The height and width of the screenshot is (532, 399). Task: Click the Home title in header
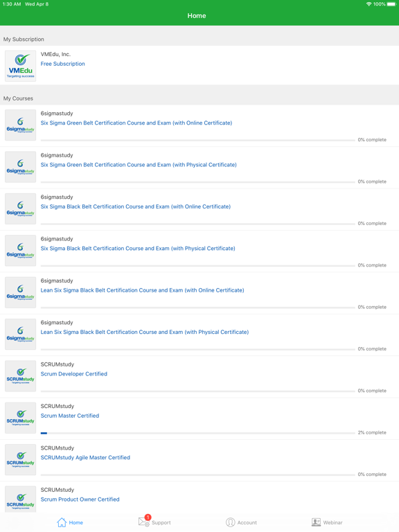click(x=197, y=16)
